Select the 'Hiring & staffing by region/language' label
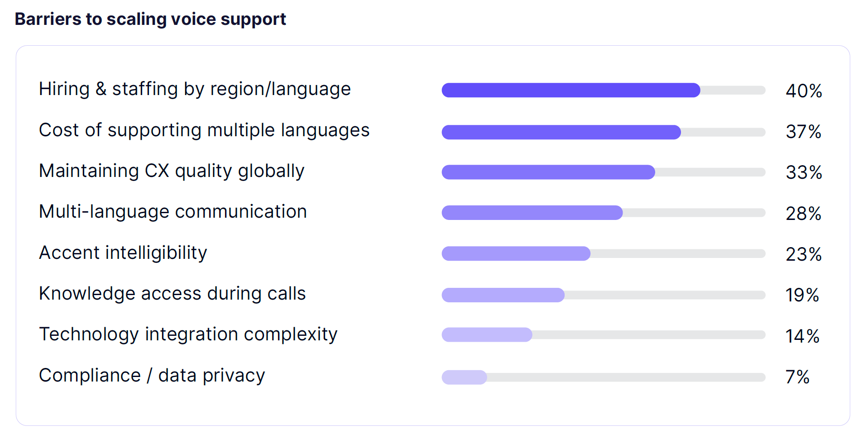 pyautogui.click(x=195, y=89)
